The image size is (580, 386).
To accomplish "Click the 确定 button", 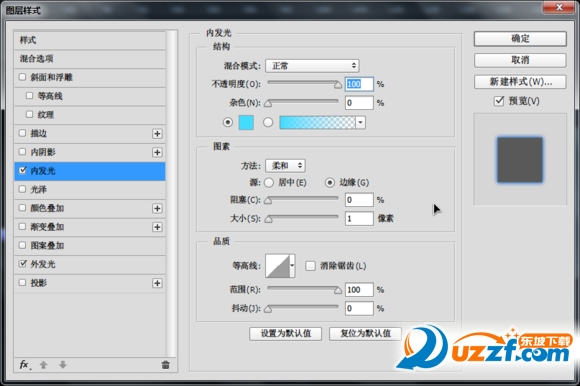I will pyautogui.click(x=520, y=38).
